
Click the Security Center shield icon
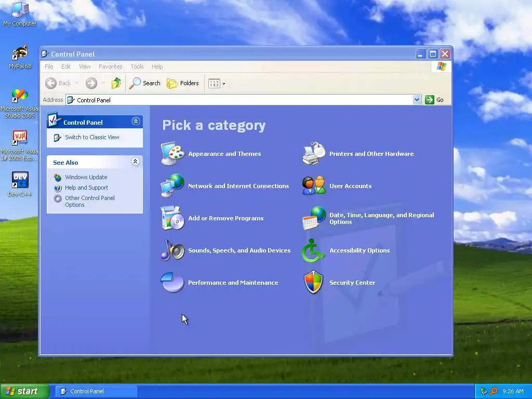(313, 282)
